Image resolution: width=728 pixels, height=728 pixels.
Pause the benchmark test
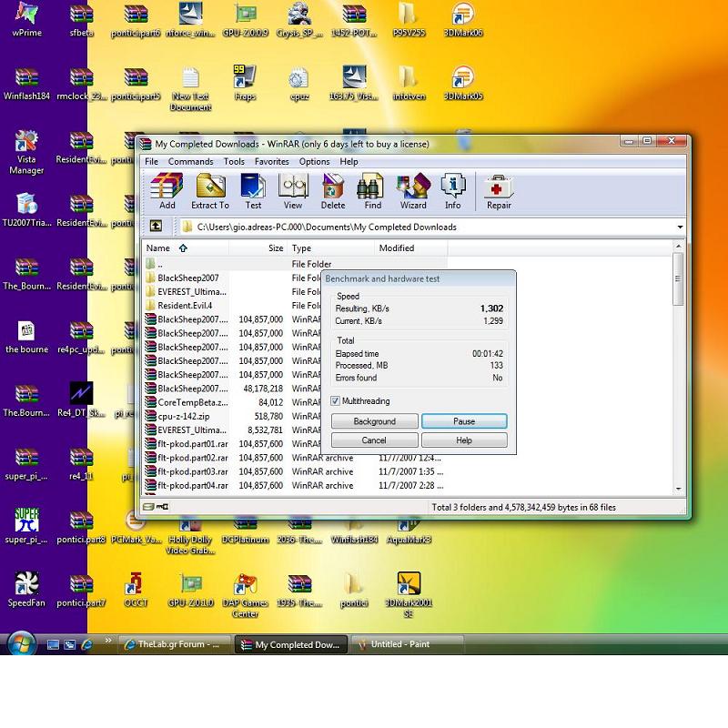pos(464,421)
